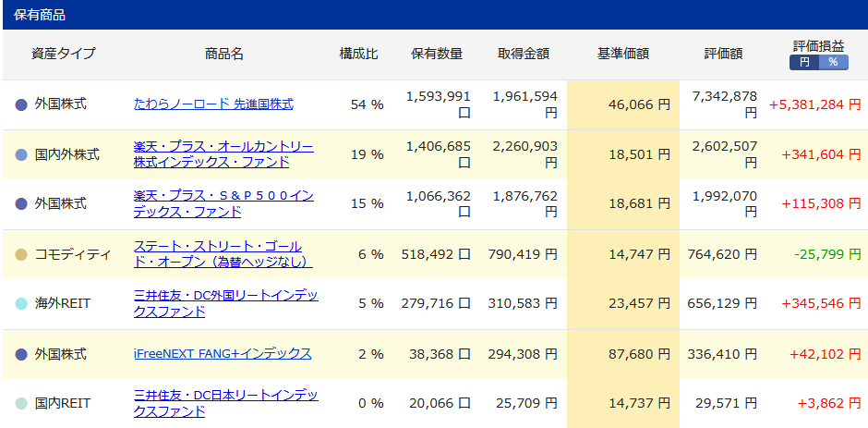The width and height of the screenshot is (868, 428).
Task: Click the 18,501 円 base price
Action: click(637, 154)
